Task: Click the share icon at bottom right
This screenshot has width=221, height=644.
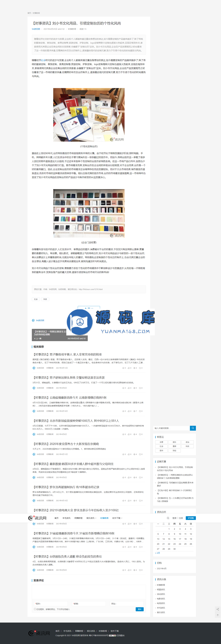Action: 218,609
